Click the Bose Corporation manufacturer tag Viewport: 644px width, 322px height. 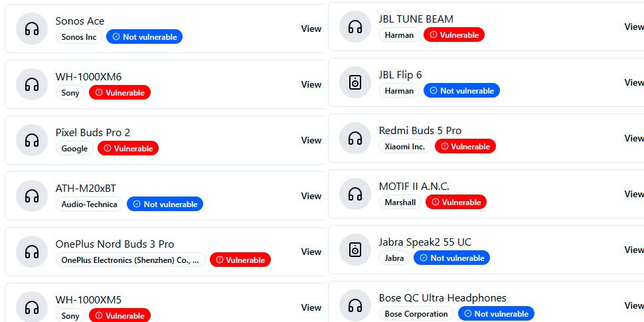click(x=416, y=314)
